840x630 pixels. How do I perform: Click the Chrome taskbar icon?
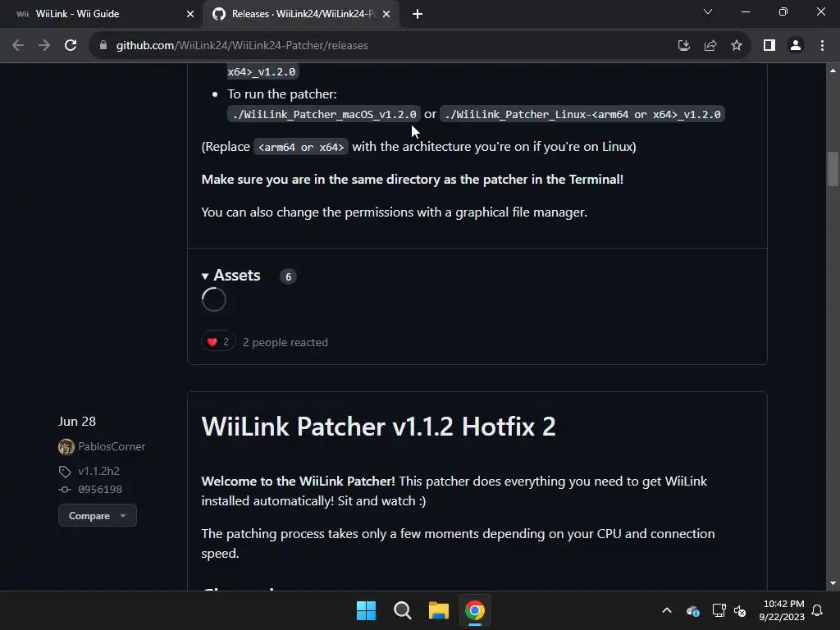point(475,610)
